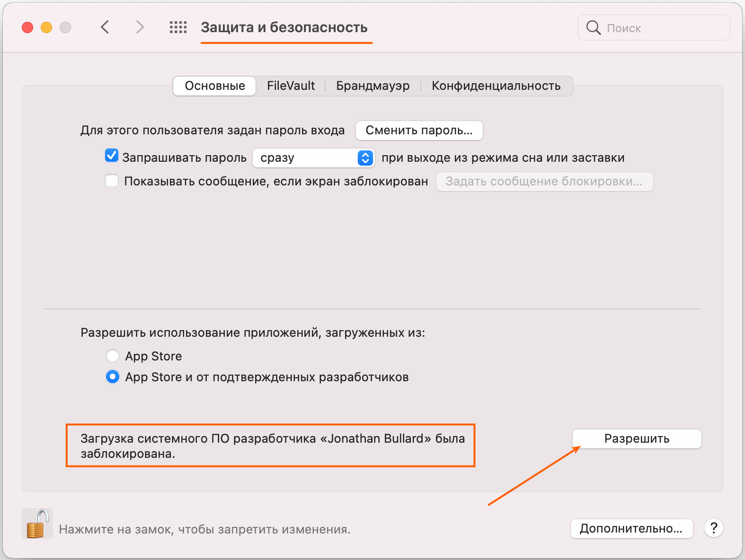Image resolution: width=745 pixels, height=560 pixels.
Task: Open the Дополнительно… advanced settings
Action: tap(631, 529)
